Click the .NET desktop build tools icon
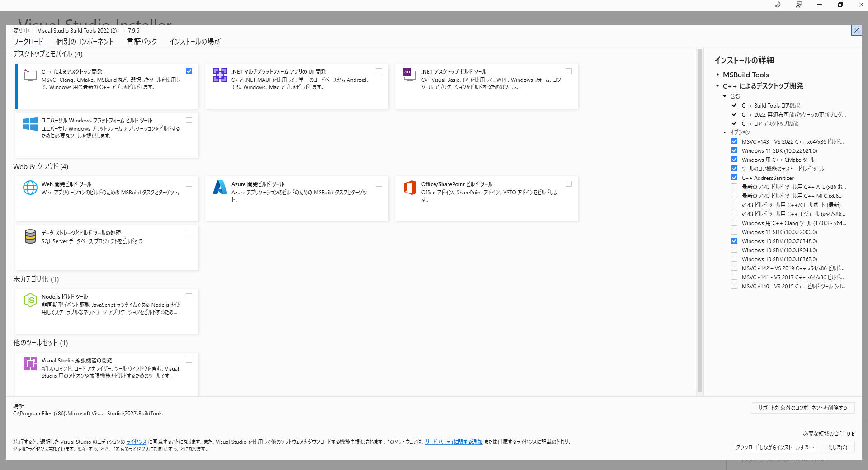The height and width of the screenshot is (470, 868). pos(410,75)
